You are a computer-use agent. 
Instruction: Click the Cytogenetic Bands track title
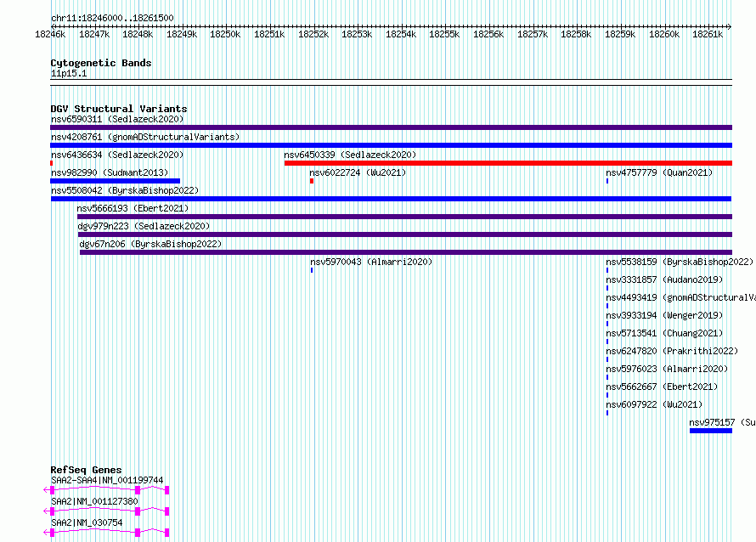(101, 63)
